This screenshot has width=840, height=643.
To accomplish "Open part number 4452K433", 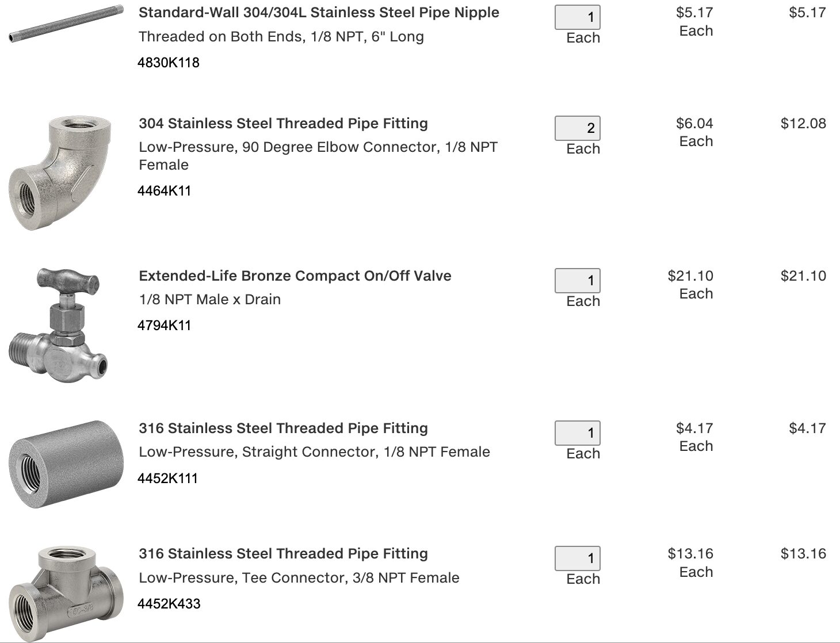I will tap(169, 604).
